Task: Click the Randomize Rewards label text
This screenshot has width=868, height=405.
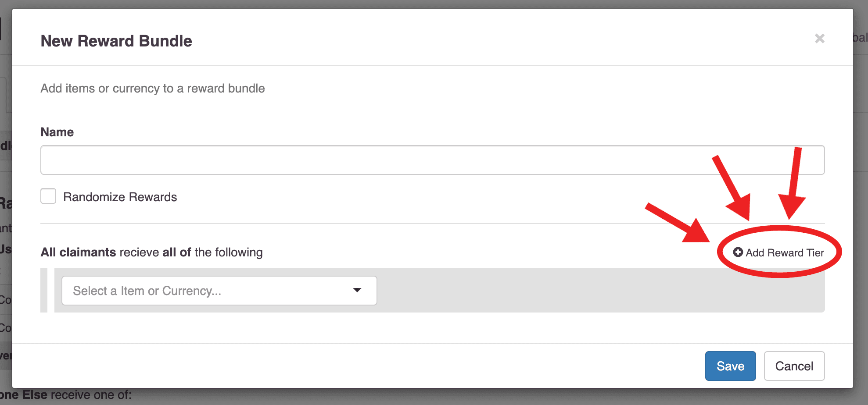Action: [120, 197]
